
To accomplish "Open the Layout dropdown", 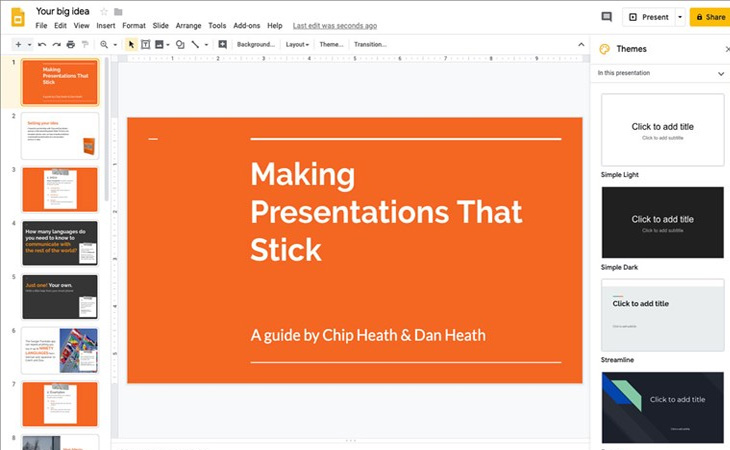I will click(297, 45).
